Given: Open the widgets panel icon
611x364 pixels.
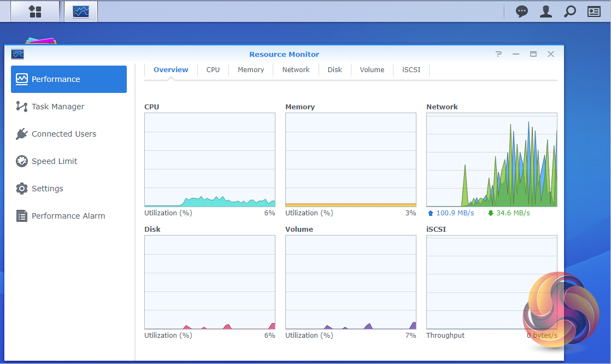Looking at the screenshot, I should point(594,11).
